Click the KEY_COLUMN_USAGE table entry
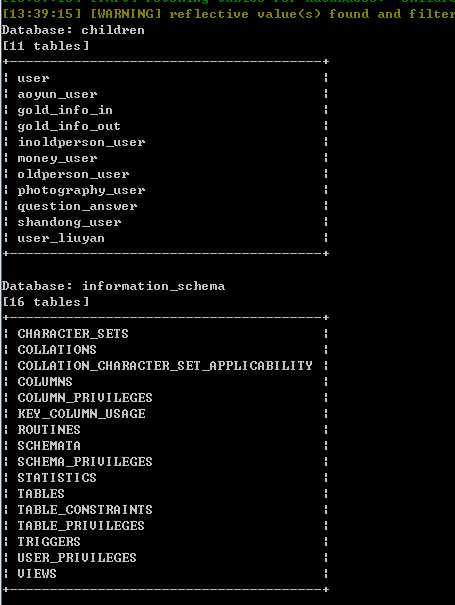 (x=81, y=414)
